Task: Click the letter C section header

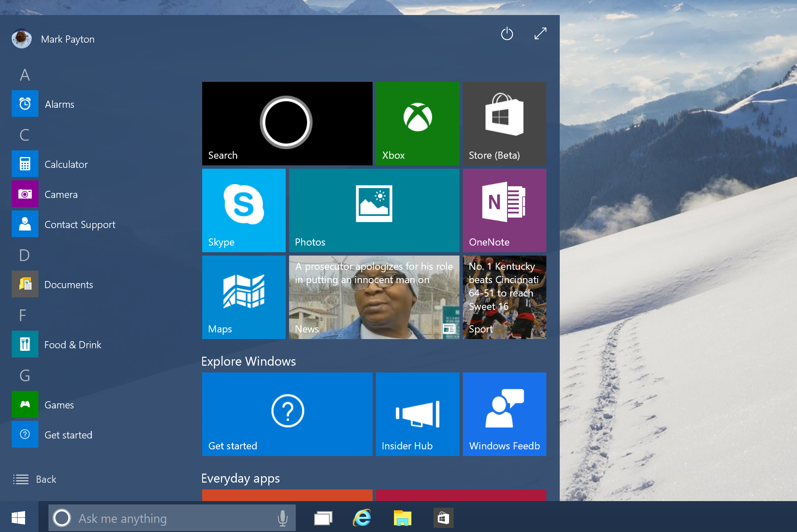Action: pos(25,135)
